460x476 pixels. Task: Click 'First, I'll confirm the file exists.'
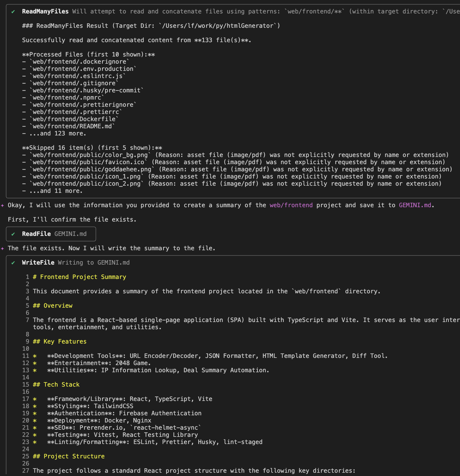[72, 219]
